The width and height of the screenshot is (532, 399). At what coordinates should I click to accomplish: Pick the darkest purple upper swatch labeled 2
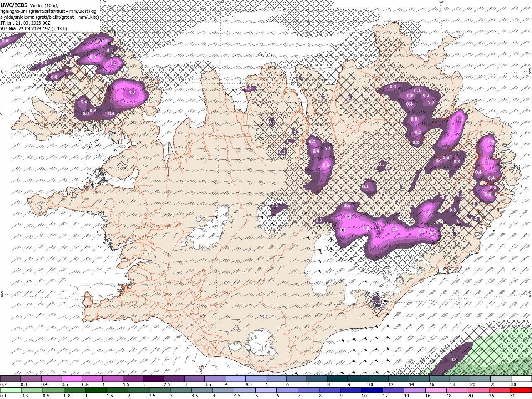coord(153,379)
